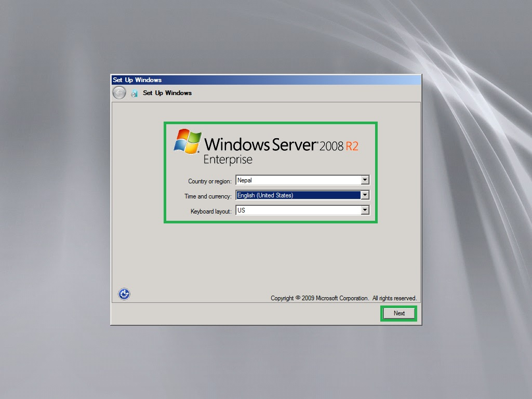
Task: Expand the Country or region dropdown arrow
Action: tap(365, 180)
